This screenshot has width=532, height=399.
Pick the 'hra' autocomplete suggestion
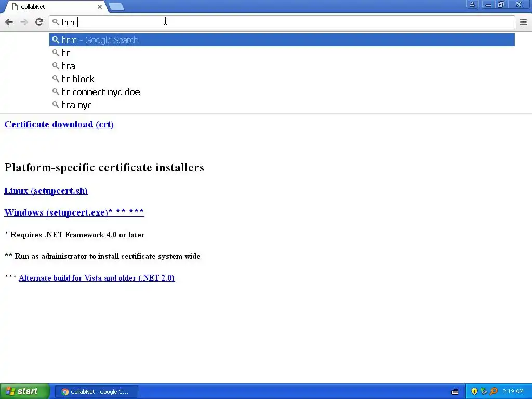[x=282, y=66]
